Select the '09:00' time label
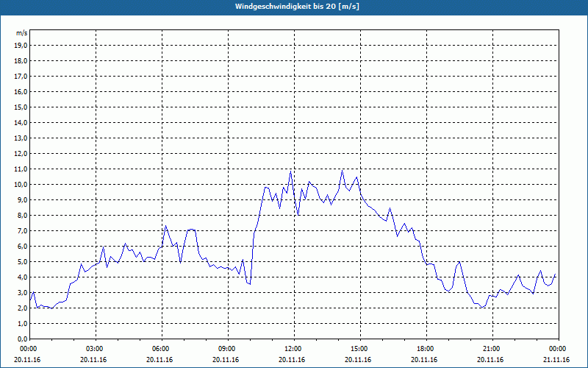Viewport: 588px width, 368px height. point(228,349)
